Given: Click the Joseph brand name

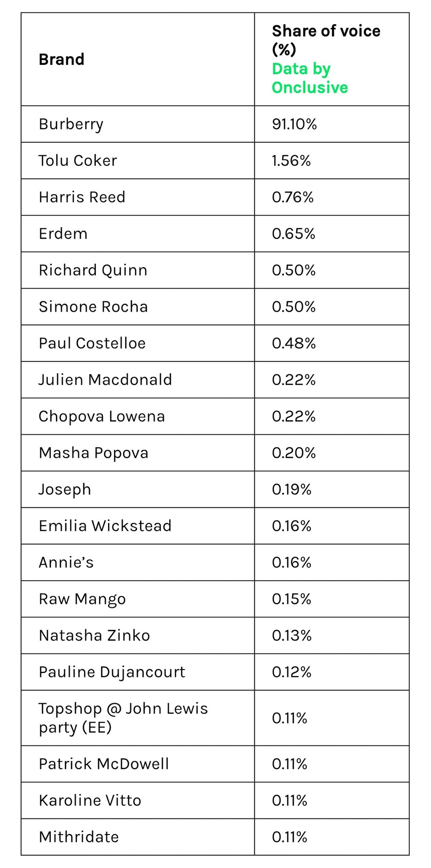Looking at the screenshot, I should coord(65,489).
